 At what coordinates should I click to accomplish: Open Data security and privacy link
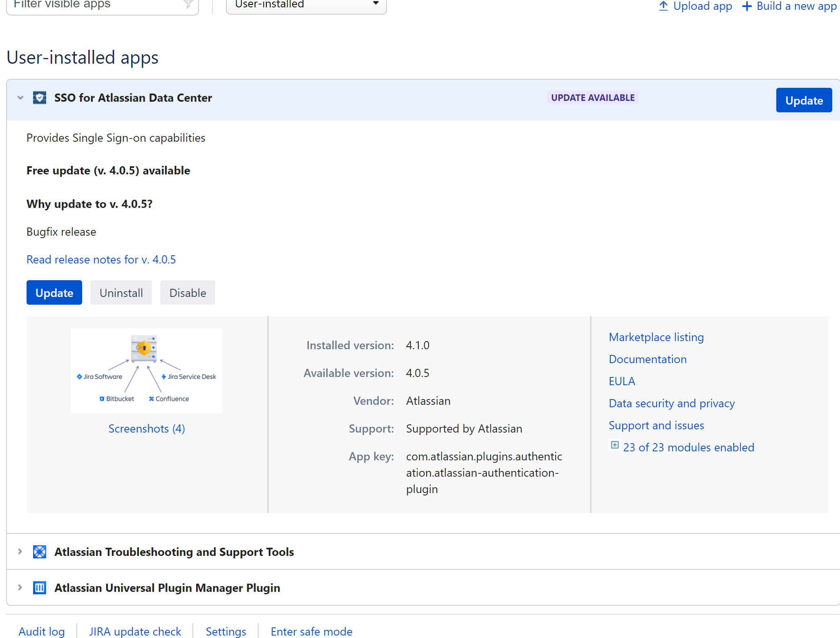coord(672,403)
